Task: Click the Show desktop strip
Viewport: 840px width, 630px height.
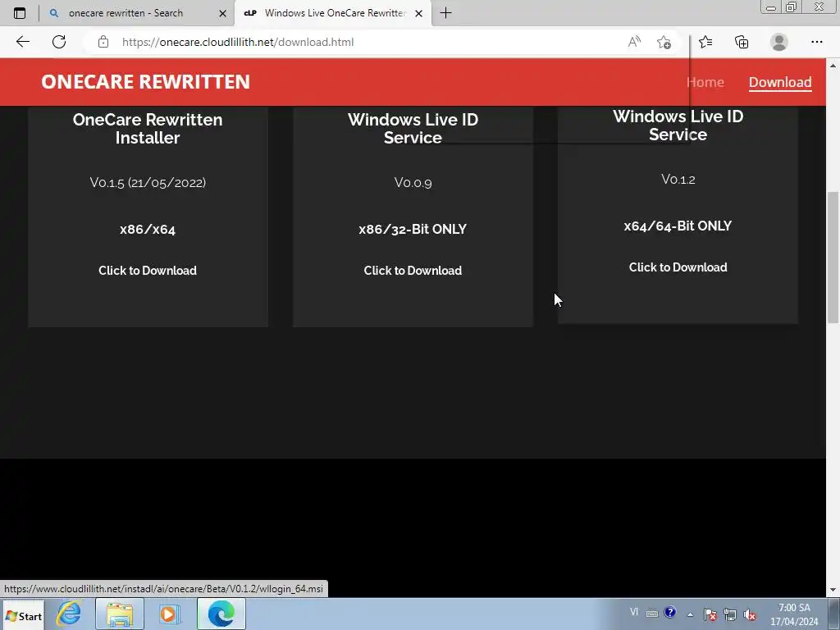Action: point(833,614)
